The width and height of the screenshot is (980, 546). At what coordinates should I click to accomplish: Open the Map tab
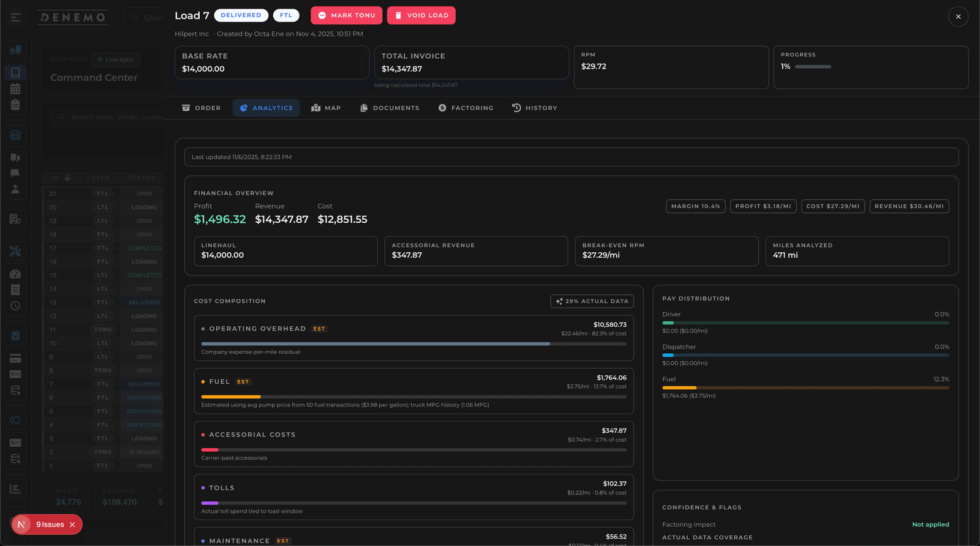326,108
